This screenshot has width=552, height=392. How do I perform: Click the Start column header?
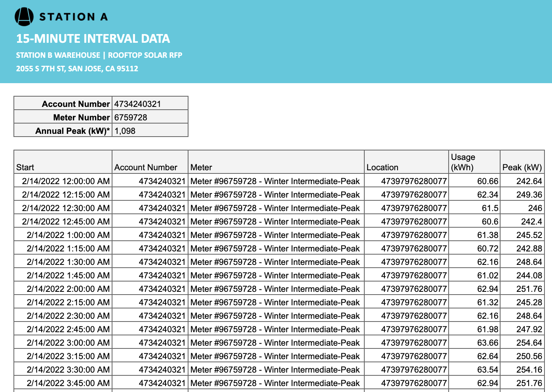pos(63,167)
